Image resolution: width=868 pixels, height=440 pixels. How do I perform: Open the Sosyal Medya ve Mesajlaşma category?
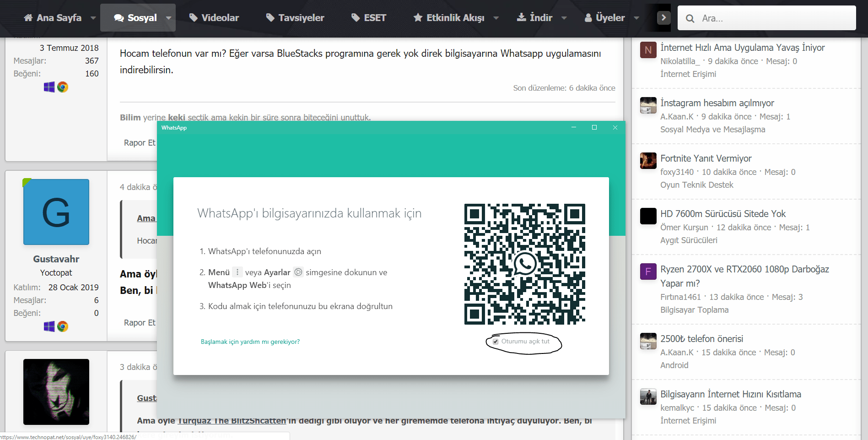click(x=712, y=130)
